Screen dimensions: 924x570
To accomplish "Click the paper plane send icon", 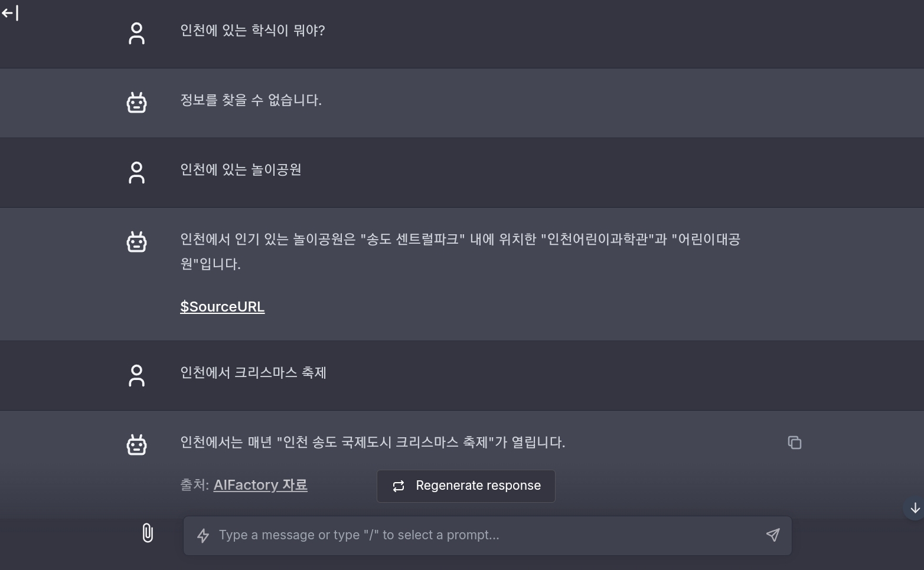I will [x=772, y=535].
